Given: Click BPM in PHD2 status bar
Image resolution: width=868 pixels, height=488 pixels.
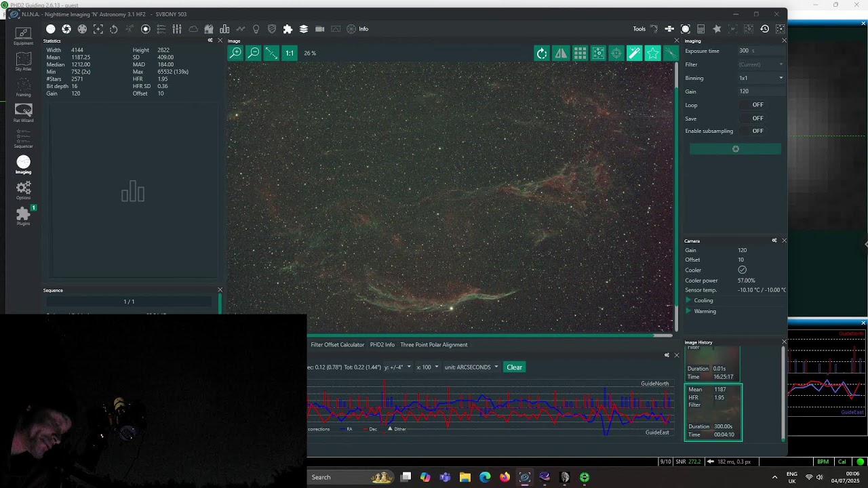Looking at the screenshot, I should click(x=823, y=462).
